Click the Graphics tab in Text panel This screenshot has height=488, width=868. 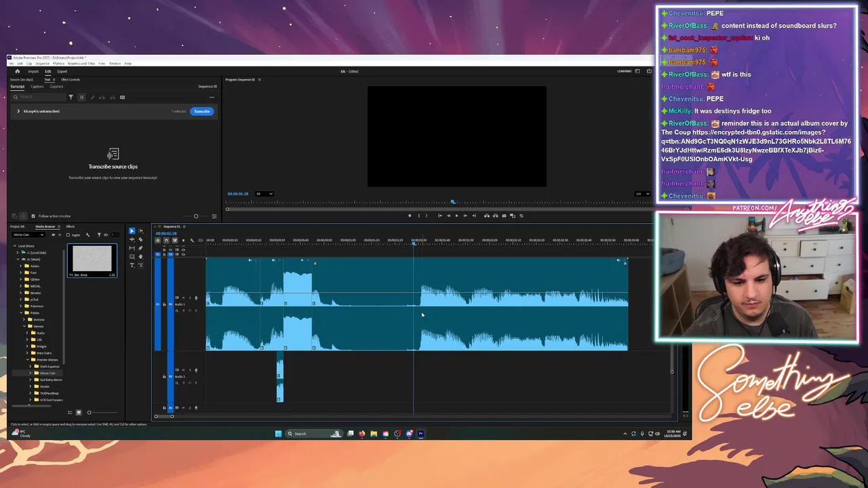[x=56, y=87]
